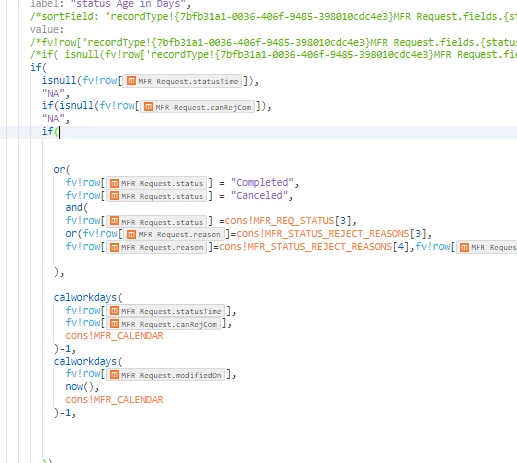Click the MFR Request.status chip compared to cons!MFR_REQ_STATUS[3]
Viewport: 517px width, 463px height.
coord(156,221)
